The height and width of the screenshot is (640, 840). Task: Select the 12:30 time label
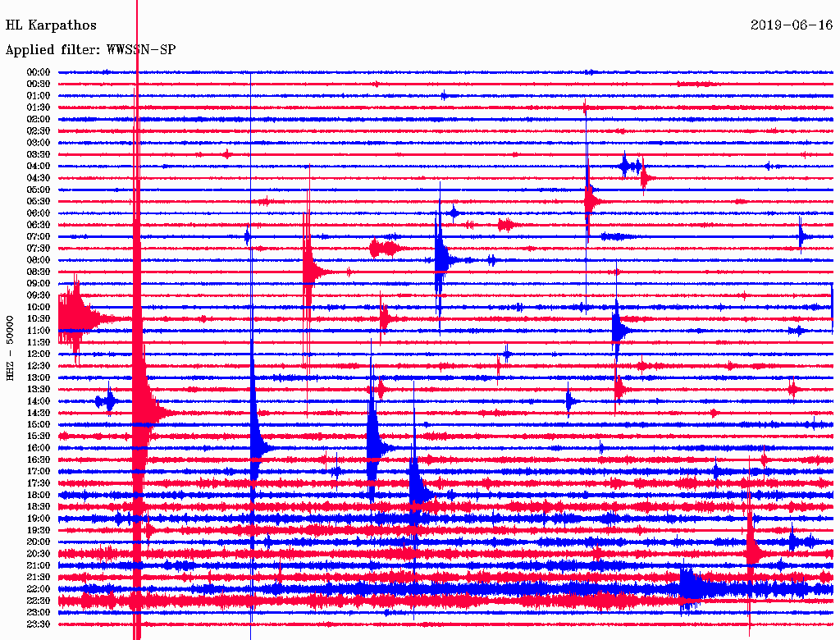pos(39,366)
